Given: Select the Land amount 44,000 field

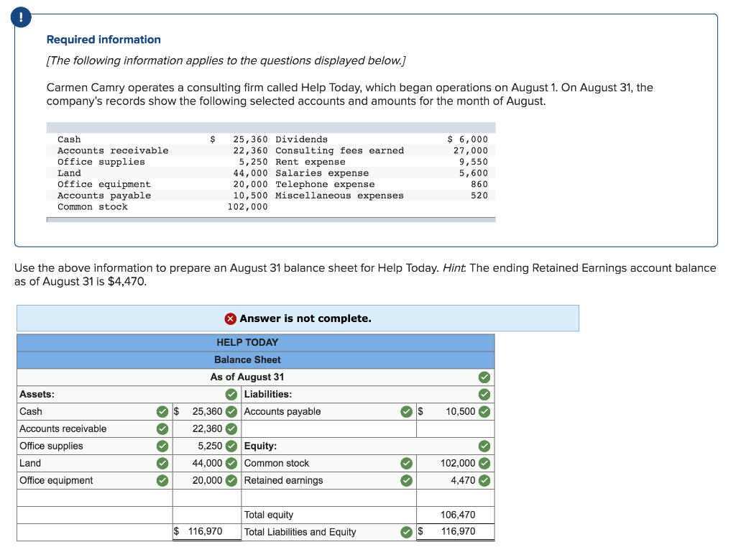Looking at the screenshot, I should (x=207, y=463).
